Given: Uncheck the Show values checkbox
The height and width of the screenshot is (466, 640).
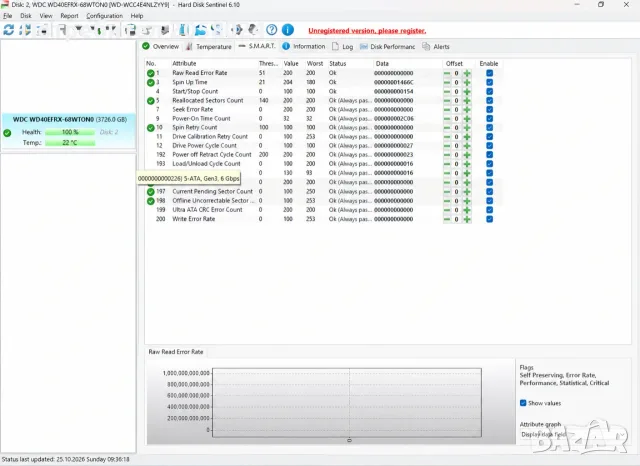Looking at the screenshot, I should 523,403.
